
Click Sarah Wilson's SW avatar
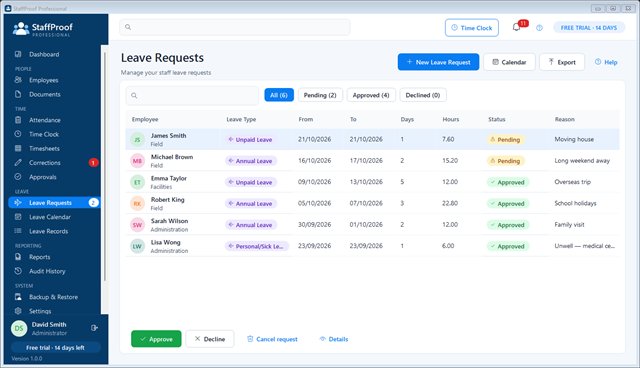[x=138, y=225]
